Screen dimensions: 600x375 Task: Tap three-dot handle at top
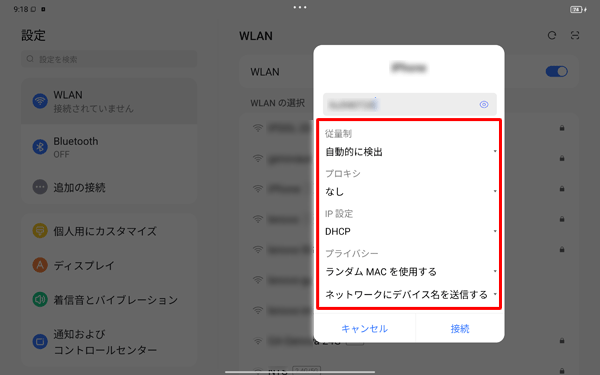(300, 7)
